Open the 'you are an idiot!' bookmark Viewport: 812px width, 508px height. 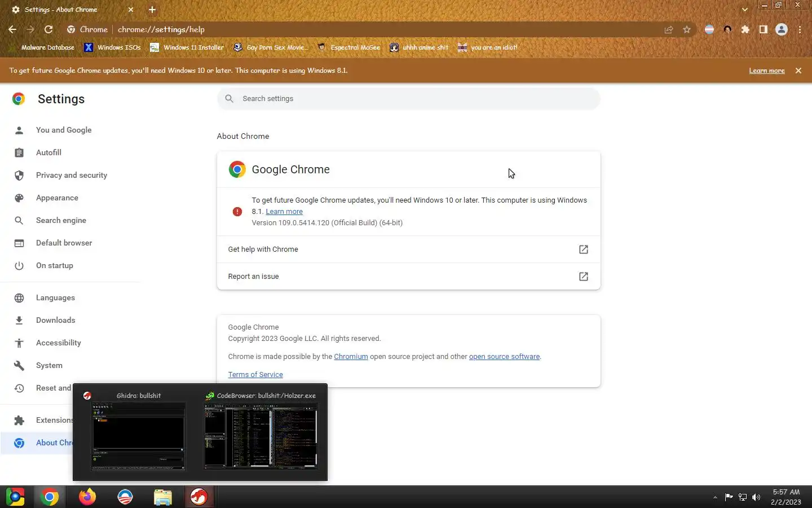tap(488, 47)
